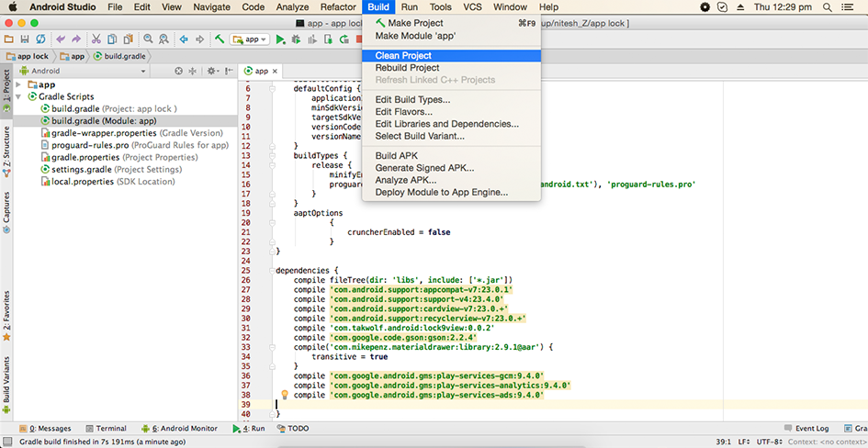The height and width of the screenshot is (448, 868).
Task: Click the Replace toolbar icon
Action: point(163,39)
